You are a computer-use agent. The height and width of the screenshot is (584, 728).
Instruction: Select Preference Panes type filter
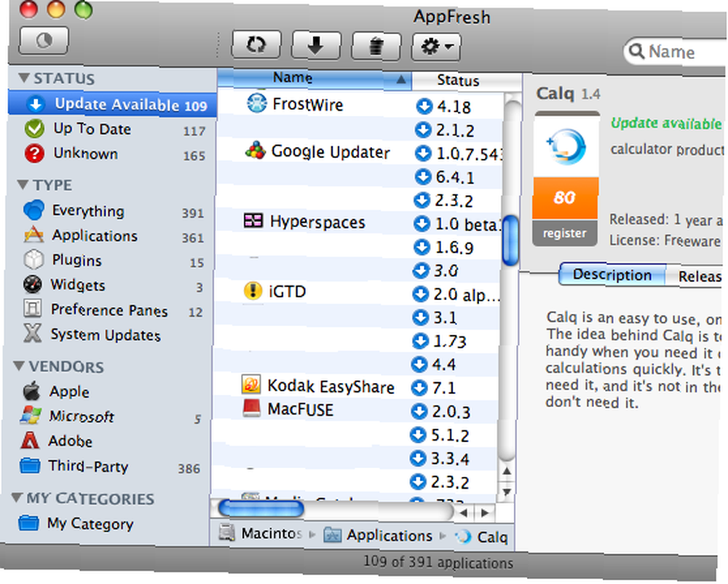point(110,309)
